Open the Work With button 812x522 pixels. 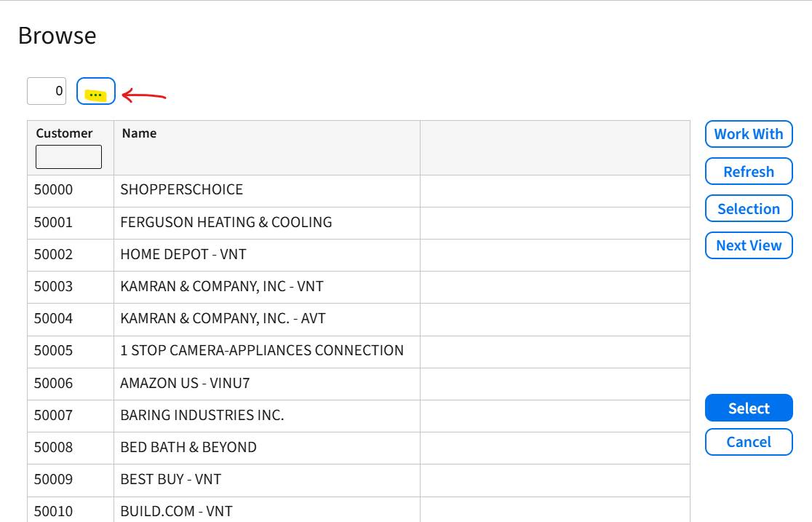(749, 134)
